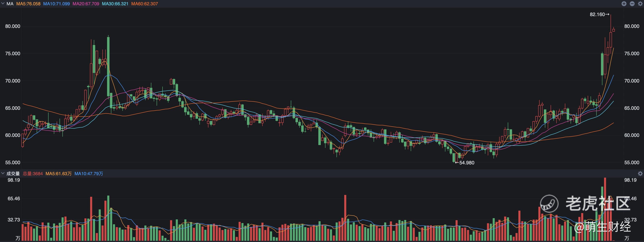The image size is (644, 242).
Task: Click MA30:66.321 legend value
Action: pos(115,4)
